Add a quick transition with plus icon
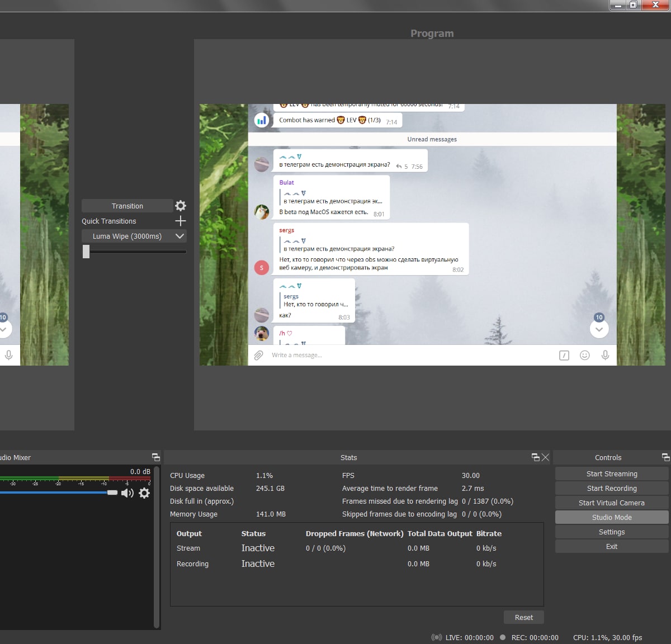Viewport: 671px width, 644px height. pos(181,221)
